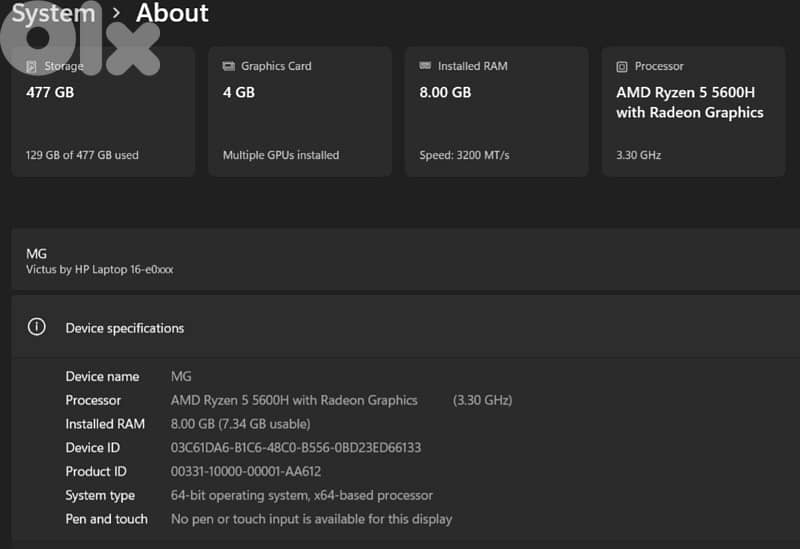Click the MG device name banner
This screenshot has width=800, height=549.
pyautogui.click(x=400, y=260)
